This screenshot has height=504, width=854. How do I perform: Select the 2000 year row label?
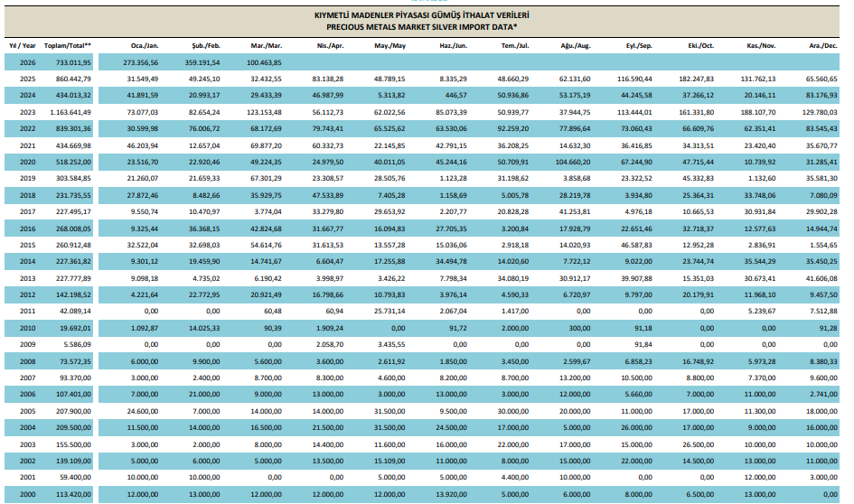point(28,494)
